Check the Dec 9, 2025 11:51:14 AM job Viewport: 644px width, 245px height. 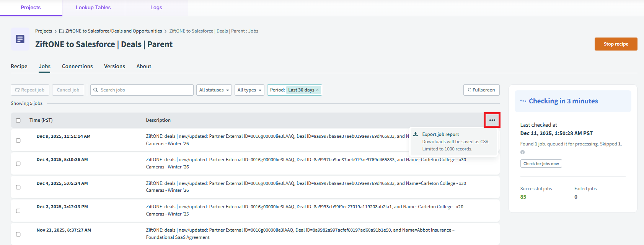click(x=18, y=140)
